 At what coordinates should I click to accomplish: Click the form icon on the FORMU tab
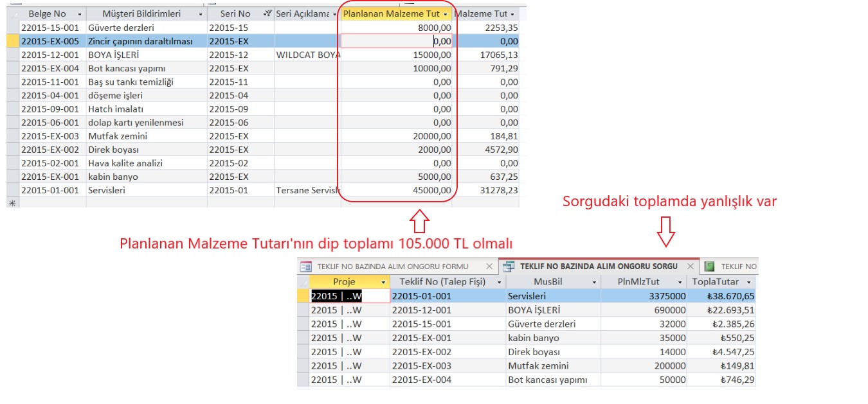pos(306,266)
